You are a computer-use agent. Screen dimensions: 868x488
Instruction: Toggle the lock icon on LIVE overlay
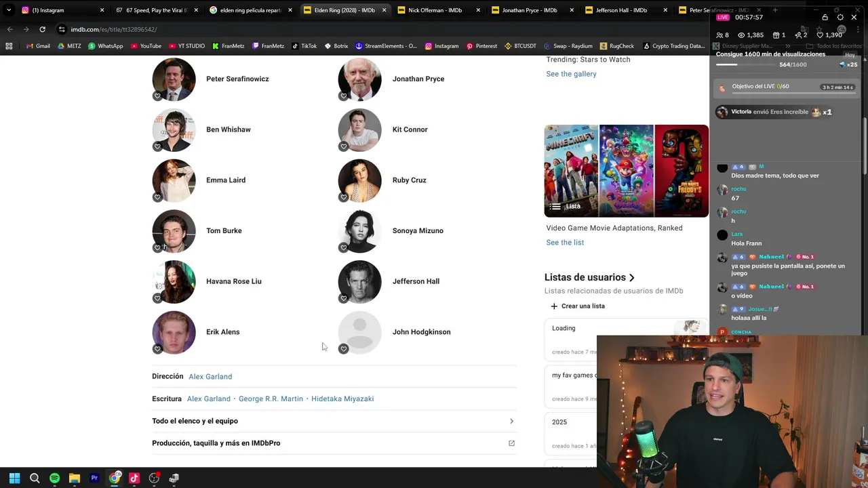click(x=825, y=17)
